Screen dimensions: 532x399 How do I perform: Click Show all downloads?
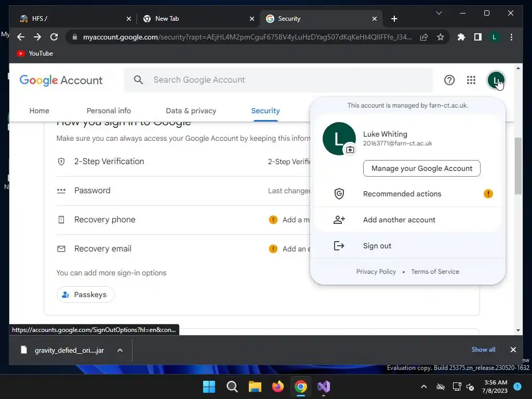[x=483, y=350]
